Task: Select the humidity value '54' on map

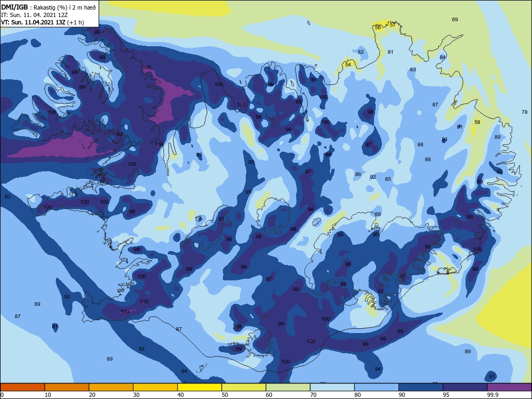Action: [348, 64]
